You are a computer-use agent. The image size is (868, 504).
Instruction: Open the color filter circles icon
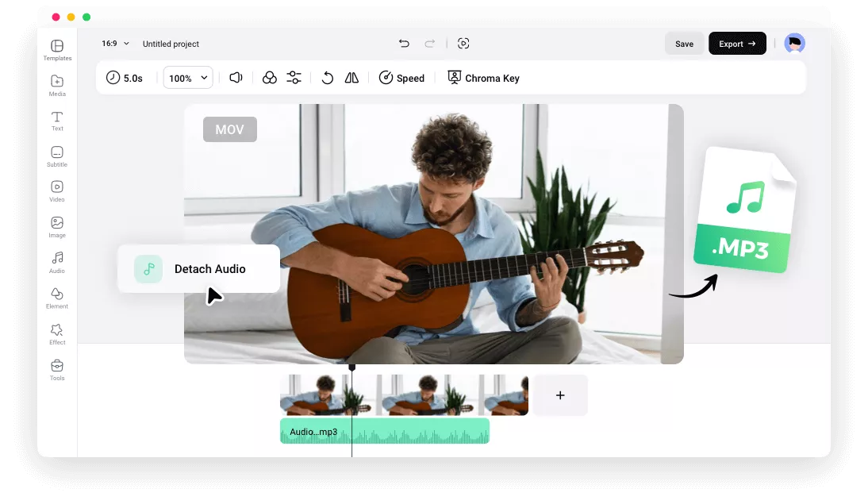(x=270, y=78)
